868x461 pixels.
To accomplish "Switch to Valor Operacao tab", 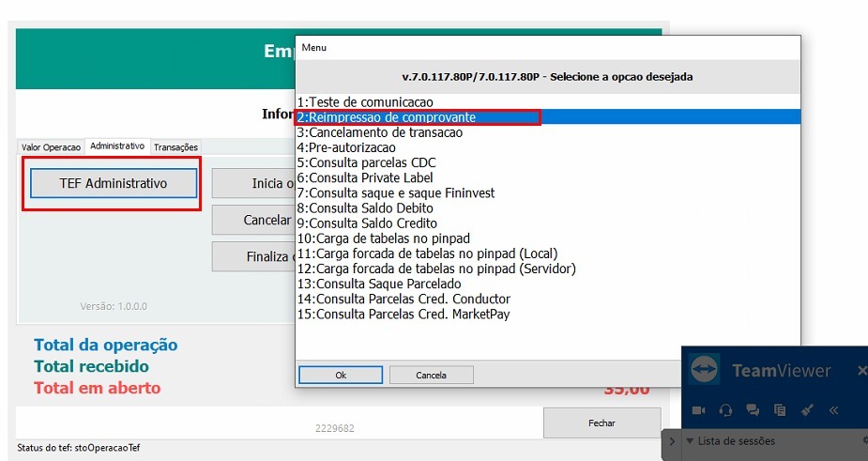I will pyautogui.click(x=51, y=146).
